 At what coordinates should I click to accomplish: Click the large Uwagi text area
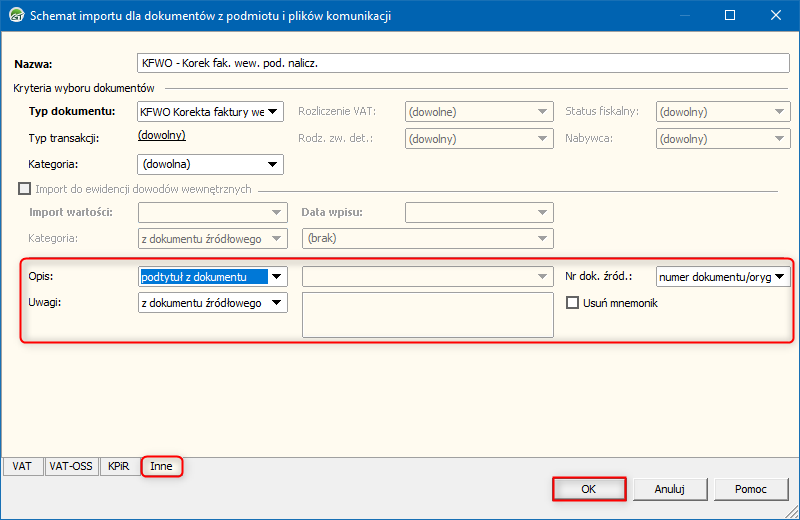(427, 315)
